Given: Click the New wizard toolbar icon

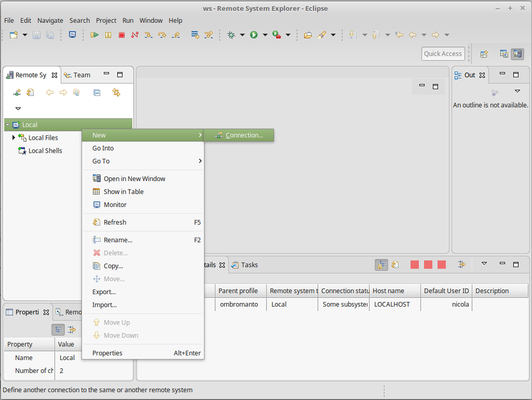Looking at the screenshot, I should tap(13, 35).
